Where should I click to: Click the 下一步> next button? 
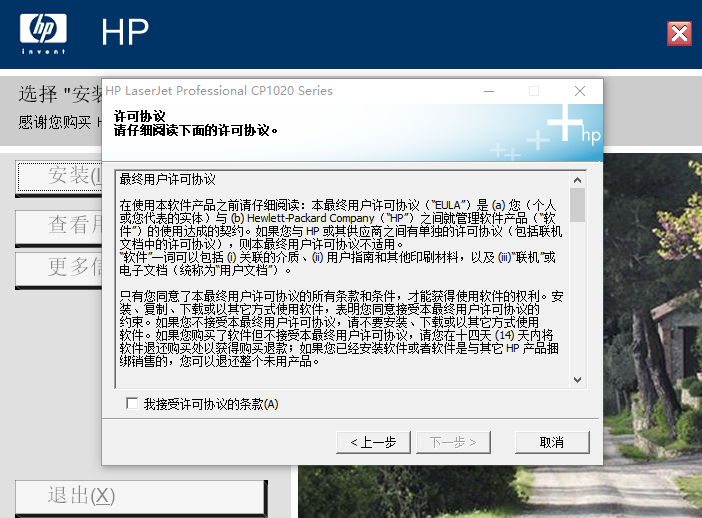tap(453, 442)
